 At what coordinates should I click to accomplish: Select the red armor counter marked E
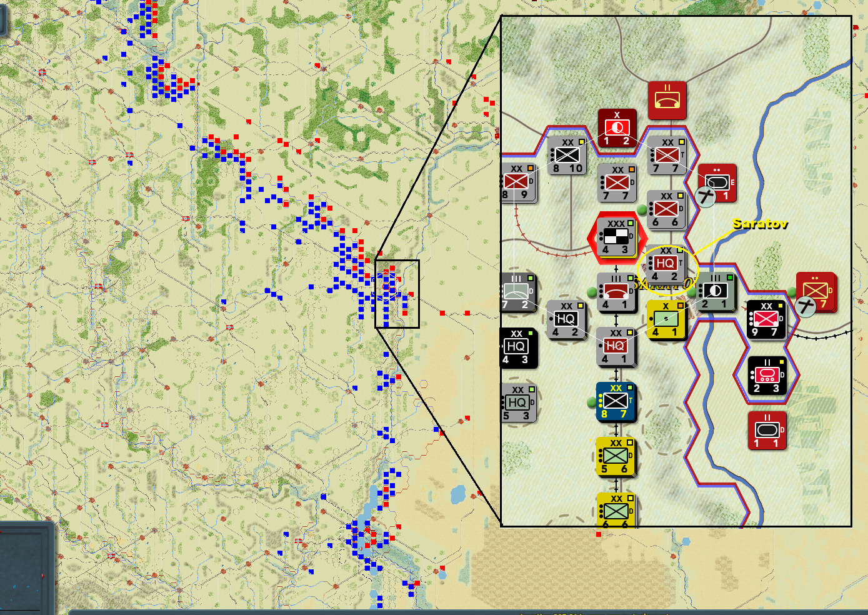(718, 183)
